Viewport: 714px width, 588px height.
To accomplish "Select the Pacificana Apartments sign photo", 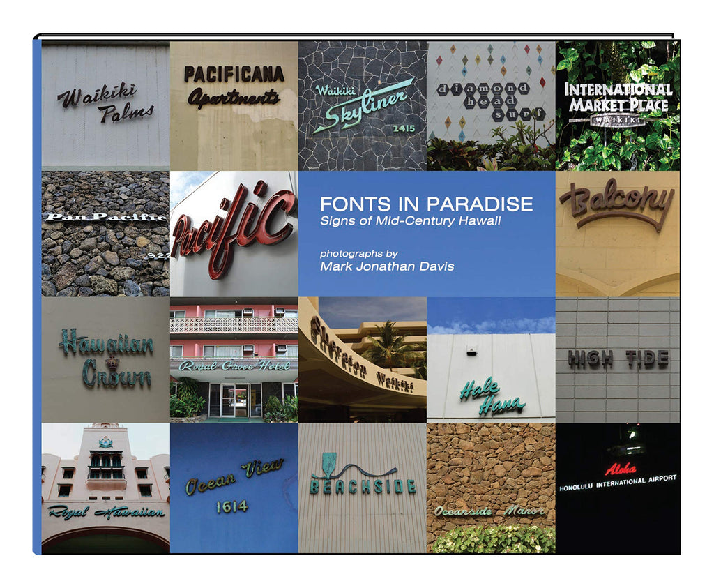I will (x=234, y=105).
